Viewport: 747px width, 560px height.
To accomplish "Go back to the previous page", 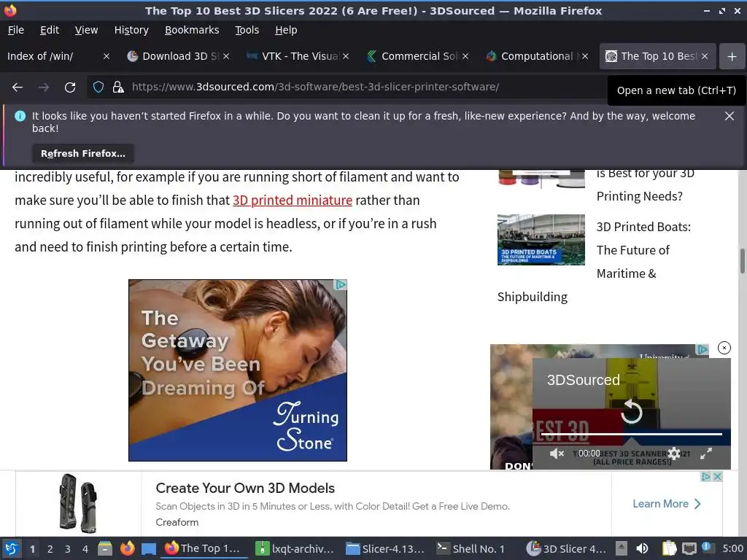I will coord(18,87).
